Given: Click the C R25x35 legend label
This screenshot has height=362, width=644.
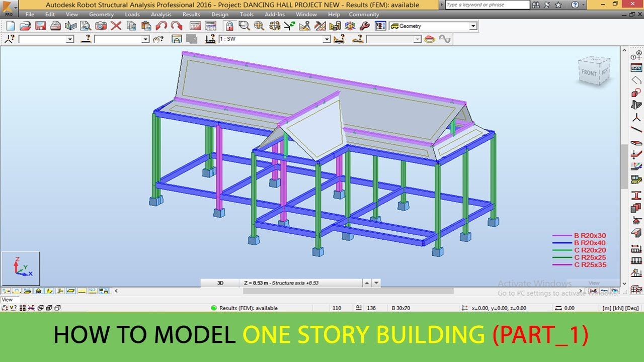Looking at the screenshot, I should 590,264.
